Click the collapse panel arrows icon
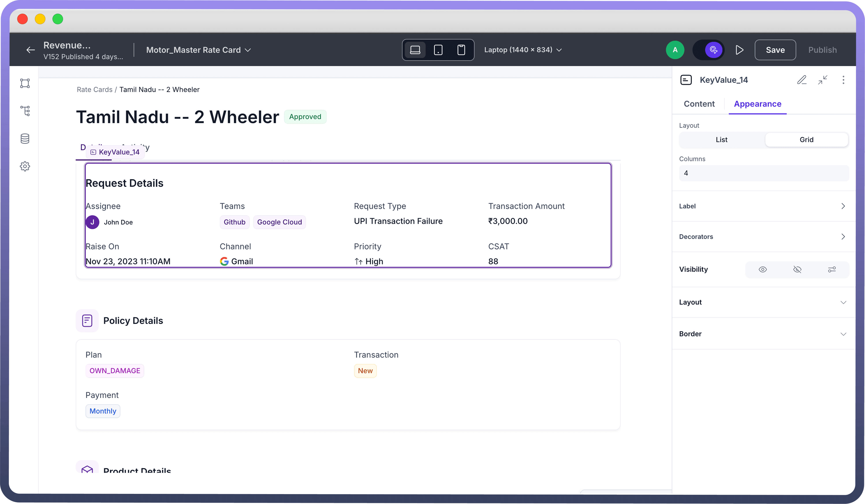This screenshot has height=504, width=865. (822, 80)
